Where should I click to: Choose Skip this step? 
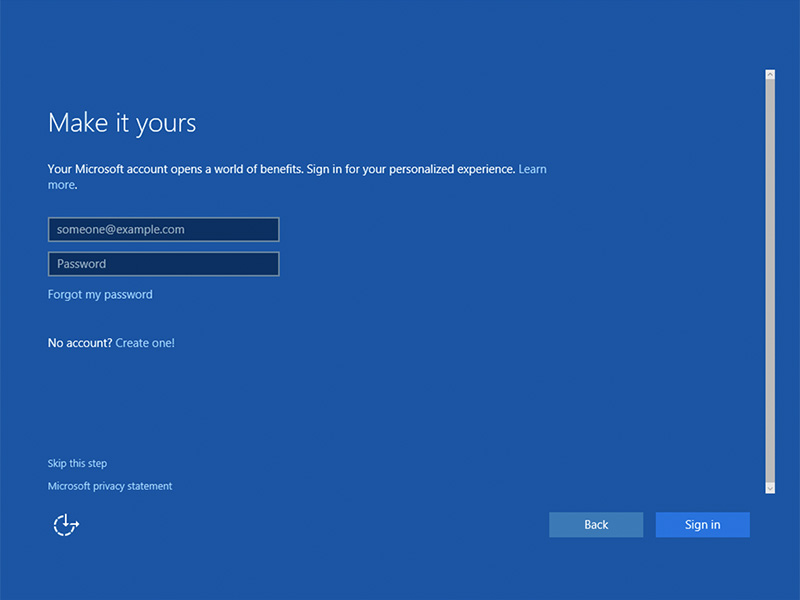pyautogui.click(x=77, y=464)
